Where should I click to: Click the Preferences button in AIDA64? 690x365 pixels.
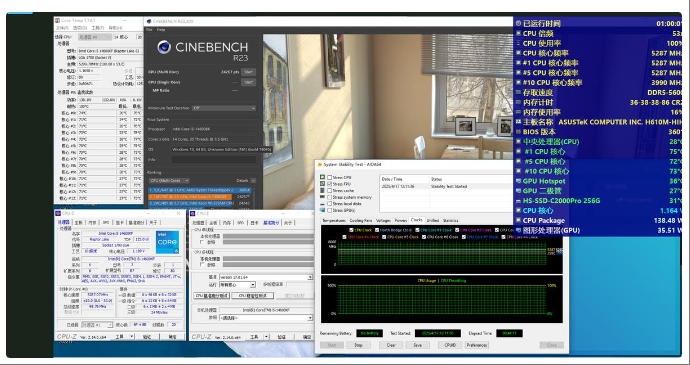tap(477, 345)
